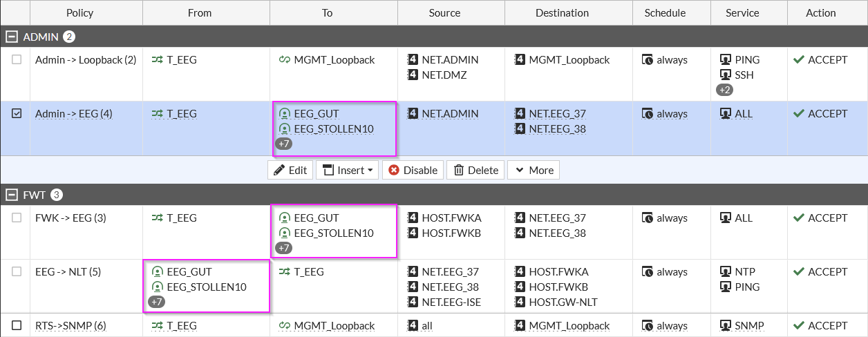Click the +2 services badge in Admin -> Loopback
This screenshot has width=868, height=337.
[x=725, y=90]
